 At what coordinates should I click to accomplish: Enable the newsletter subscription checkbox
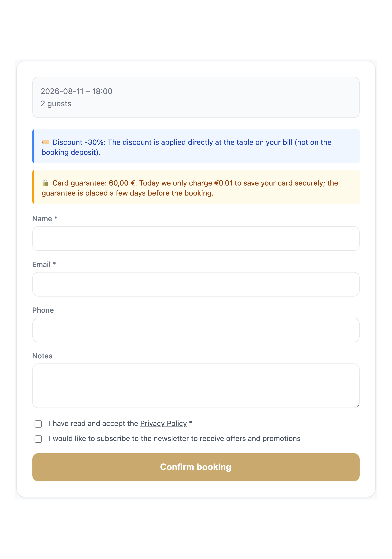(x=38, y=439)
